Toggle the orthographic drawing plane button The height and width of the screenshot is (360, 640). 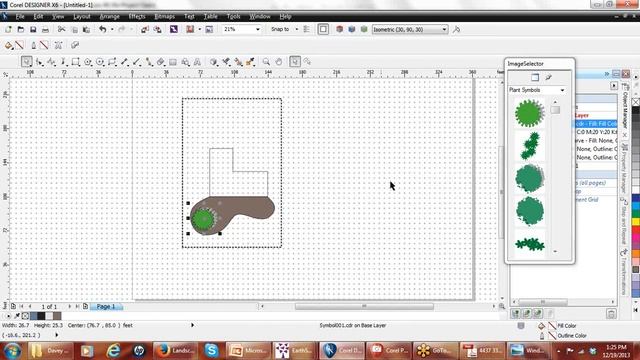323,29
